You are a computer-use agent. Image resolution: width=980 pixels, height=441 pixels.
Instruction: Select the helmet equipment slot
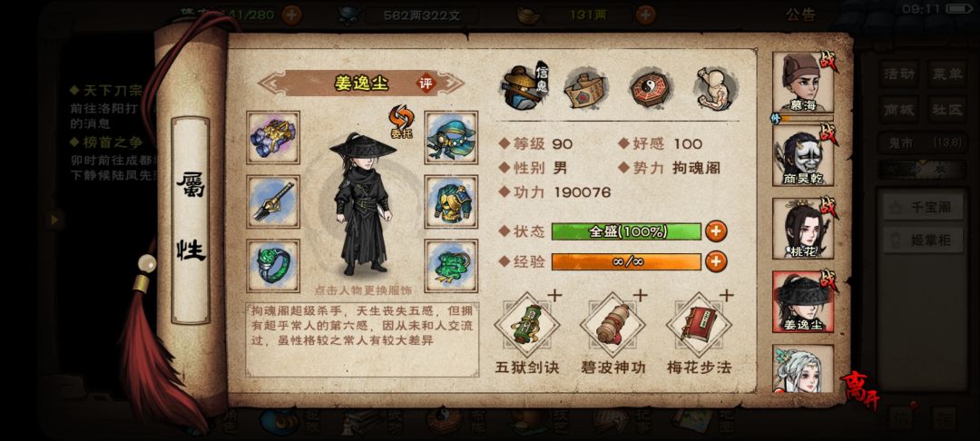click(x=451, y=137)
